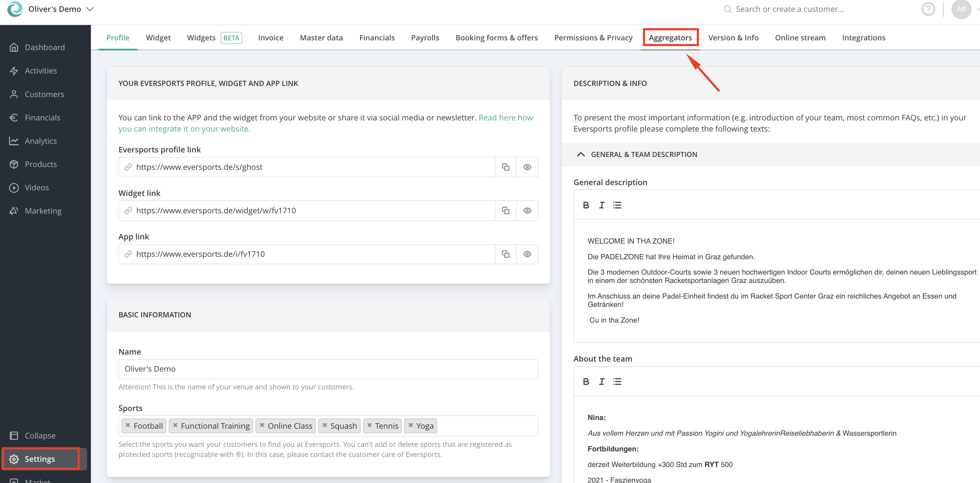This screenshot has height=483, width=980.
Task: Preview the Widget link with eye icon
Action: [x=527, y=211]
